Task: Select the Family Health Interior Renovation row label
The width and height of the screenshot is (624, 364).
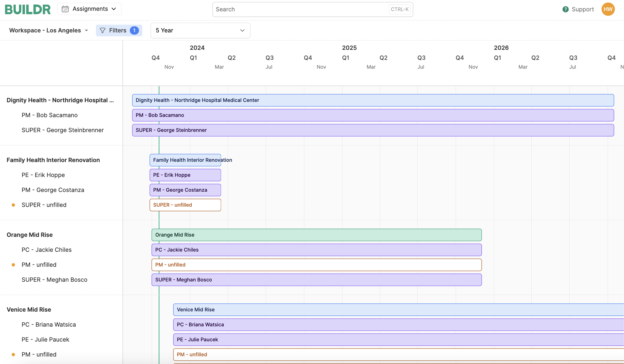Action: click(53, 160)
